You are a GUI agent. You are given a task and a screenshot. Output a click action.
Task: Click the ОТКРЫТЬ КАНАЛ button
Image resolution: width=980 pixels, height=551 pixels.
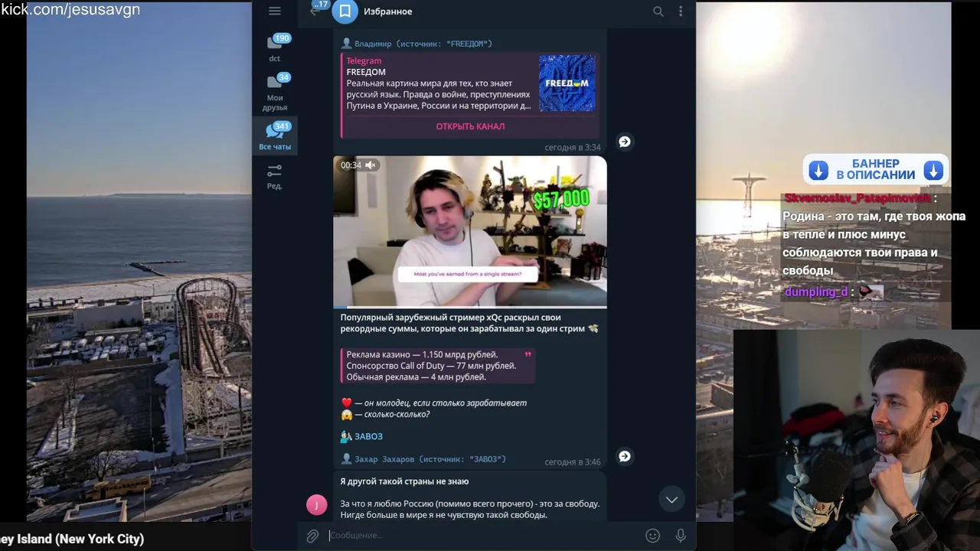[x=470, y=126]
